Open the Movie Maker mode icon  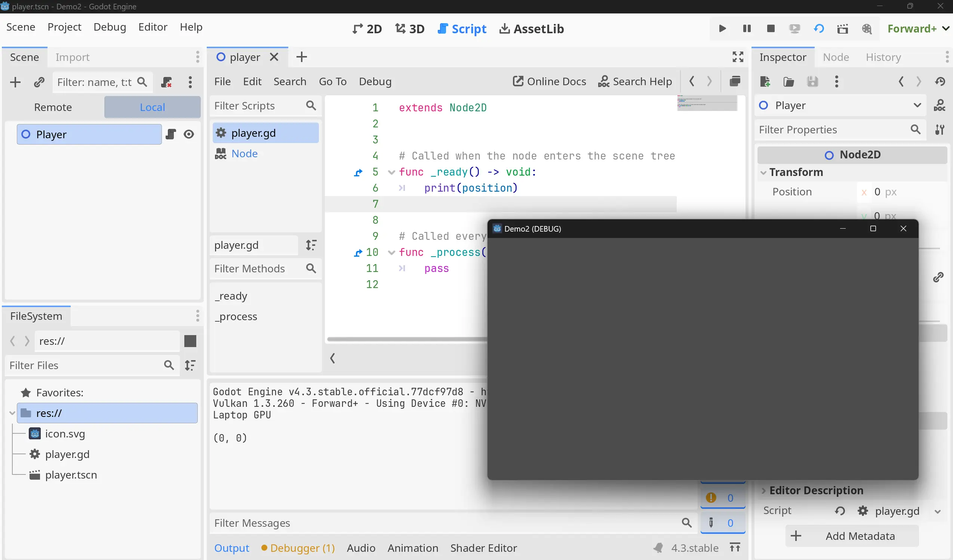click(867, 29)
